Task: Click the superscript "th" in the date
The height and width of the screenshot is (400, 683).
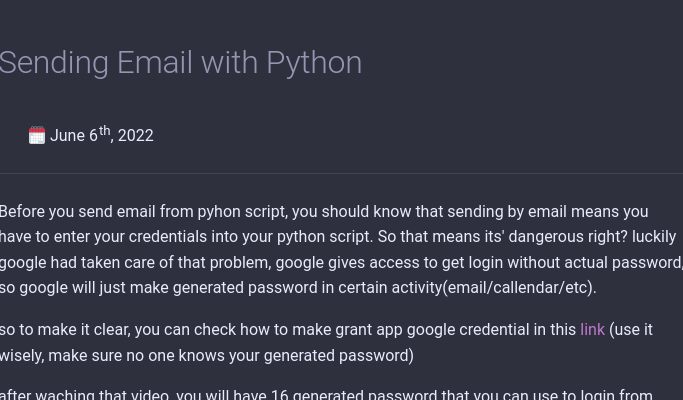Action: pos(105,131)
